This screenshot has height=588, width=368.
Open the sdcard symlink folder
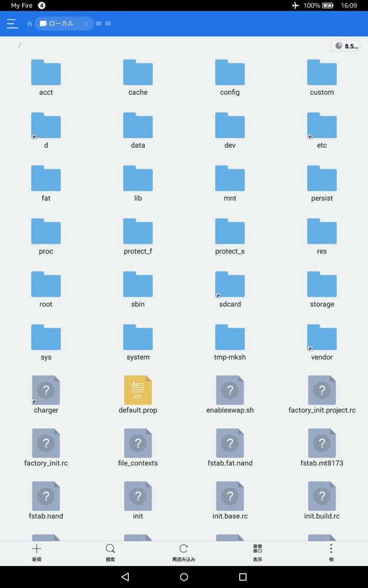click(230, 289)
